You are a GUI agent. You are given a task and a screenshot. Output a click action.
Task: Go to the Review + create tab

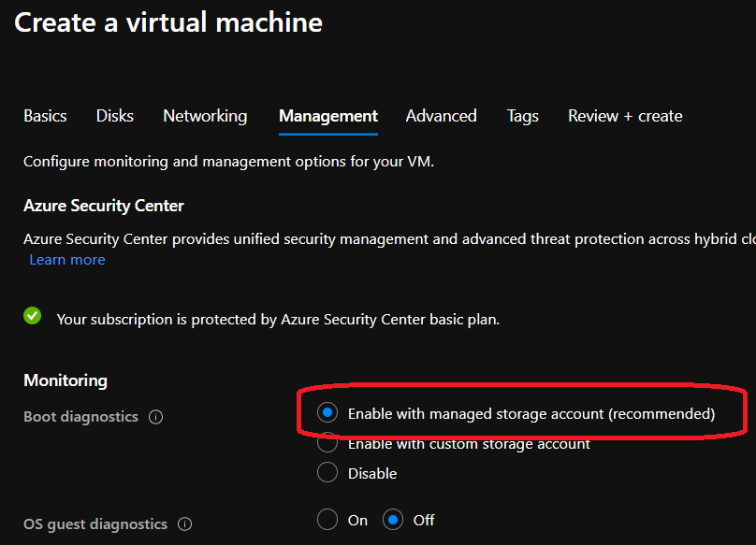[625, 116]
